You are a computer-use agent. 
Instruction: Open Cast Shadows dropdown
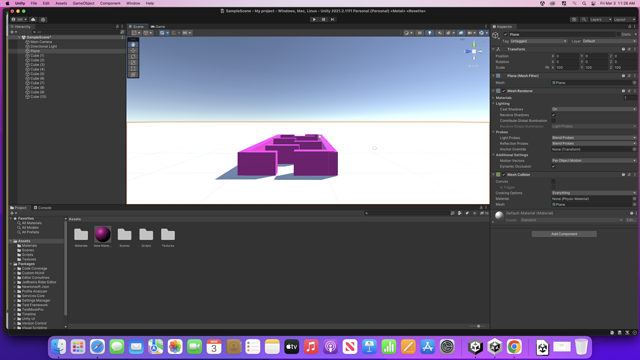pyautogui.click(x=594, y=109)
